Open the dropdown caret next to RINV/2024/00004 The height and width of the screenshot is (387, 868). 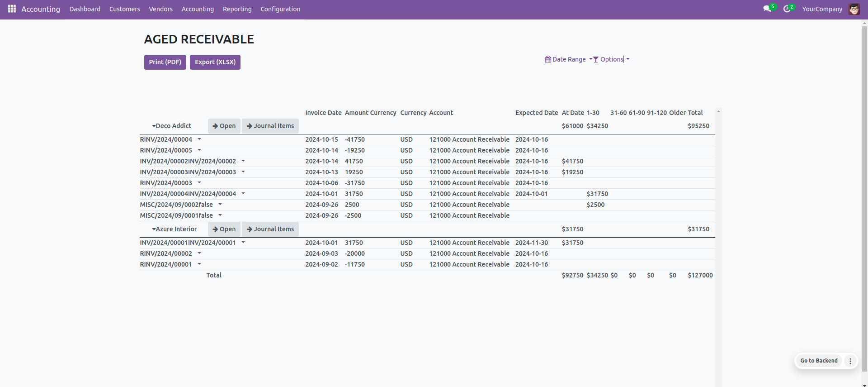pos(199,139)
